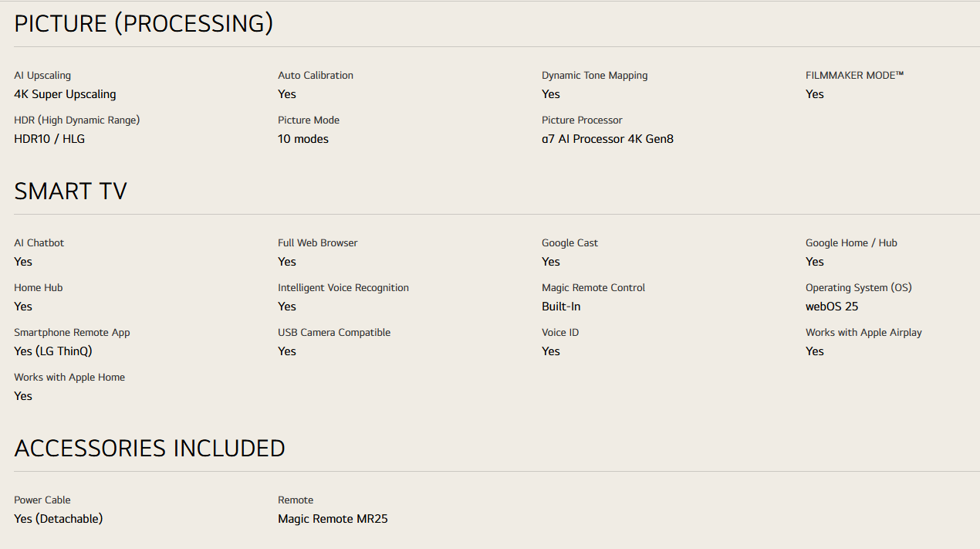Select the Google Home / Hub label
This screenshot has height=549, width=980.
coord(851,243)
